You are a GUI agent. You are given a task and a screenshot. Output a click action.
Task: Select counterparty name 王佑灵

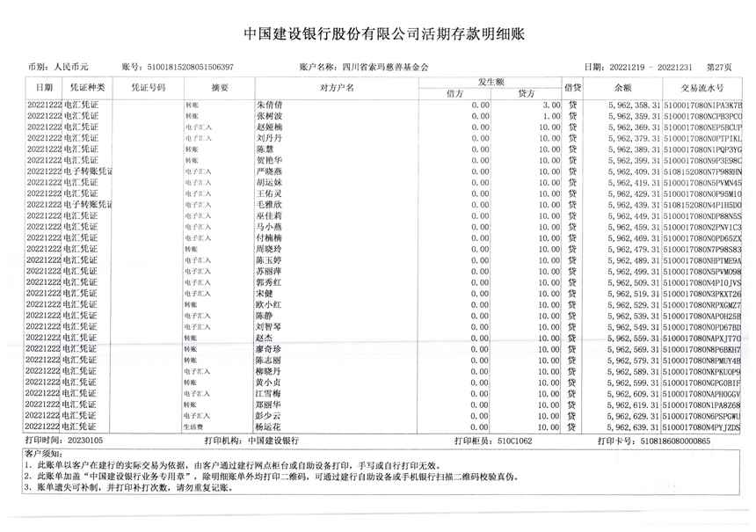(x=269, y=193)
